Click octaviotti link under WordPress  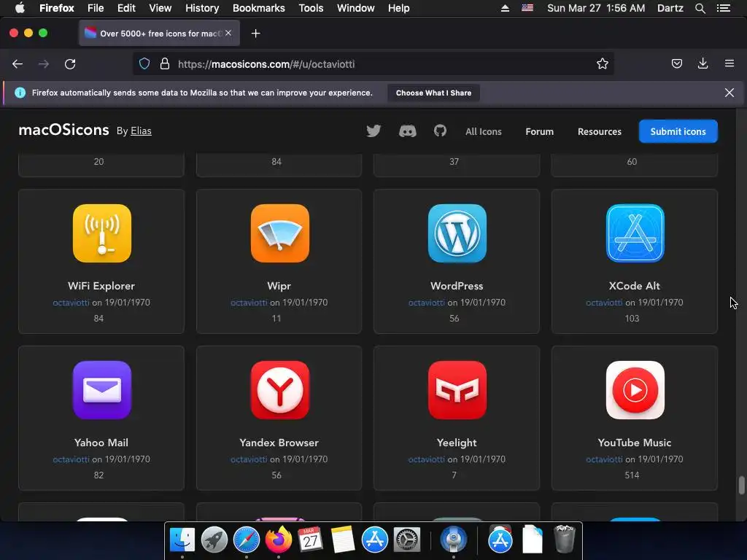pos(426,303)
